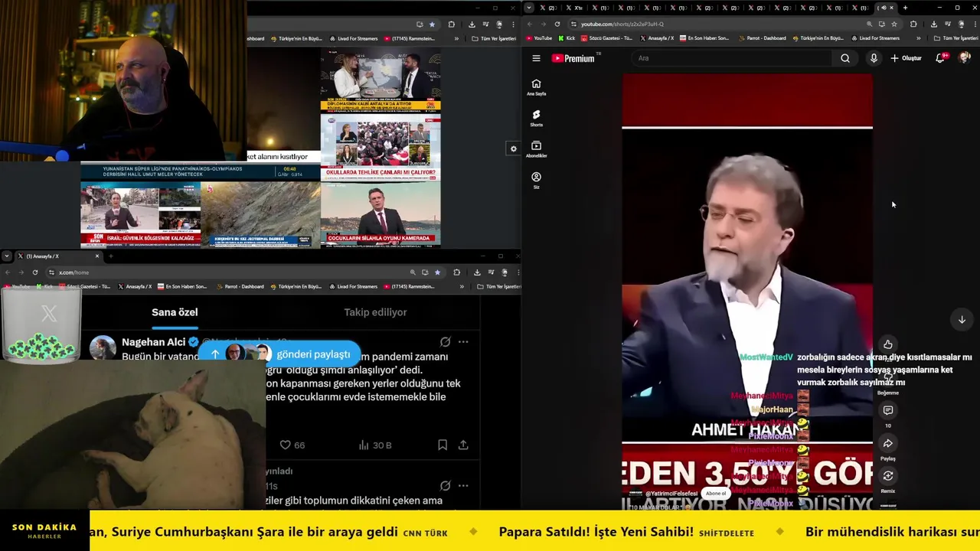Open Nagehan Alci's profile avatar

pyautogui.click(x=103, y=347)
